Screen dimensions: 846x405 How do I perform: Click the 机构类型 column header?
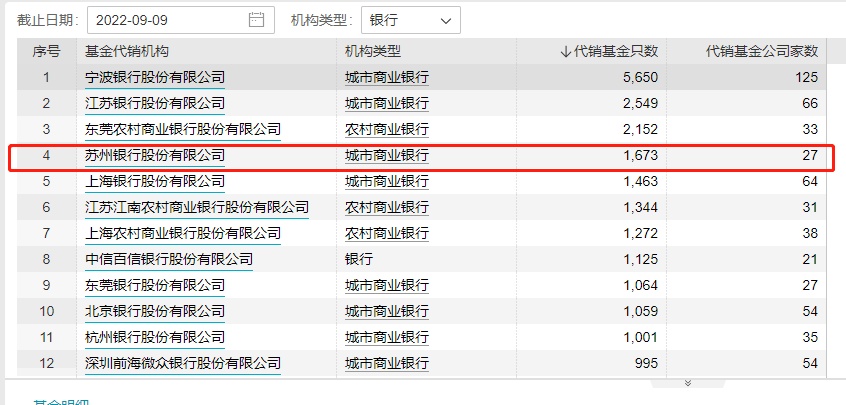pyautogui.click(x=373, y=51)
